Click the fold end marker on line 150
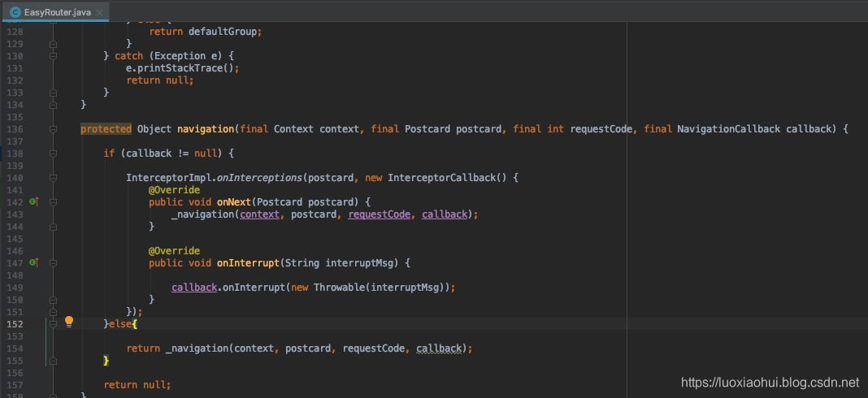Screen dimensions: 868x398 [x=53, y=300]
